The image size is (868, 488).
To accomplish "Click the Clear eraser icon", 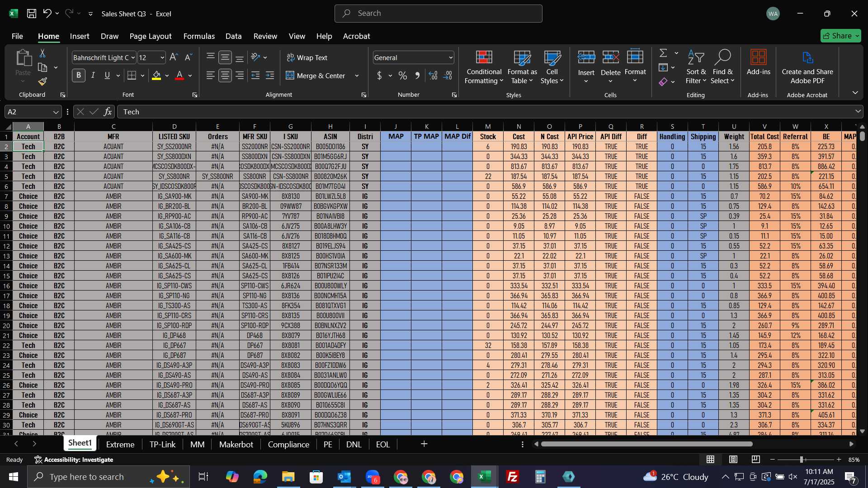I will (663, 82).
